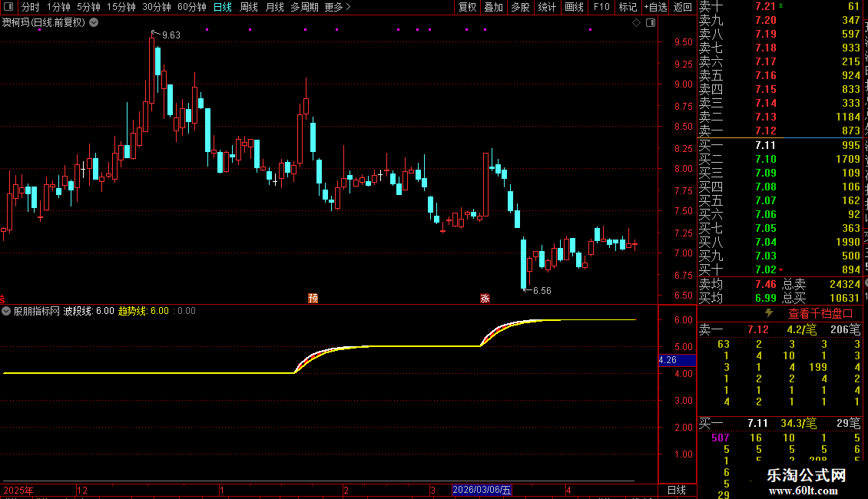Click the 卖均 value 7.46

tap(766, 284)
